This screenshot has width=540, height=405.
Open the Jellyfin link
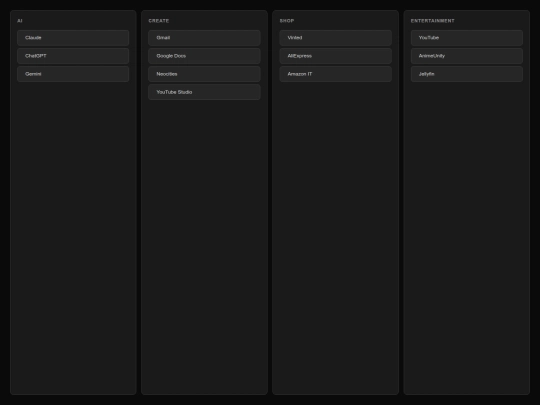[467, 74]
